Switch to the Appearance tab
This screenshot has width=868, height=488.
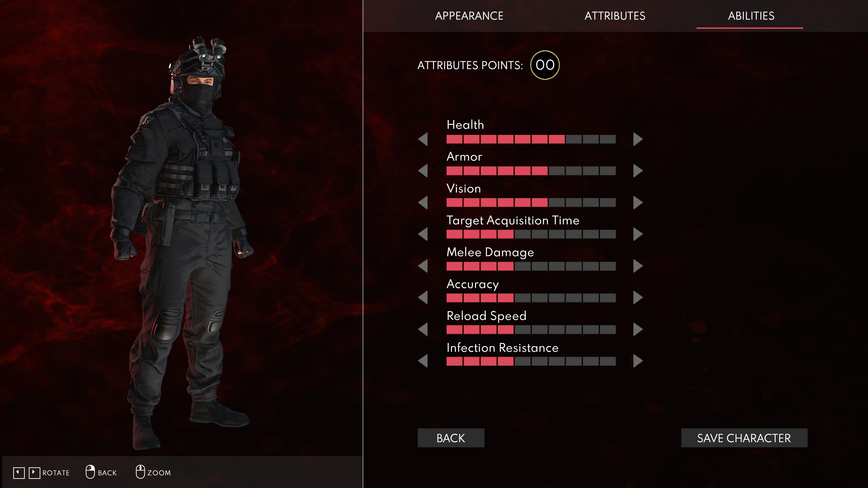(469, 16)
